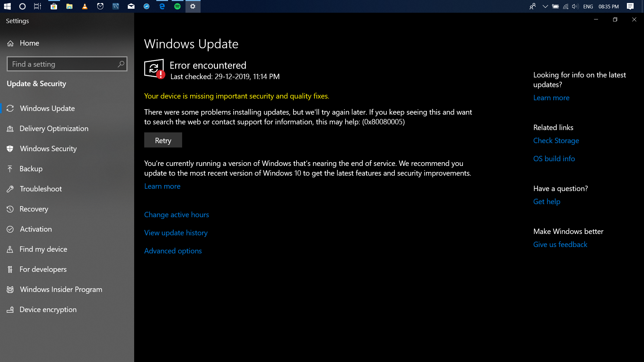Open the Settings gear taskbar icon
The width and height of the screenshot is (644, 362).
tap(193, 6)
